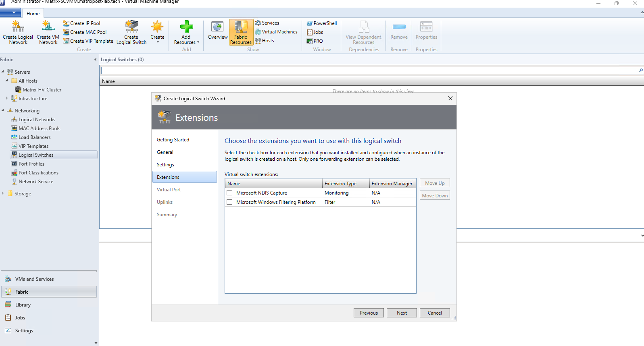Click Create Logical Network ribbon icon
The height and width of the screenshot is (346, 644).
click(18, 32)
